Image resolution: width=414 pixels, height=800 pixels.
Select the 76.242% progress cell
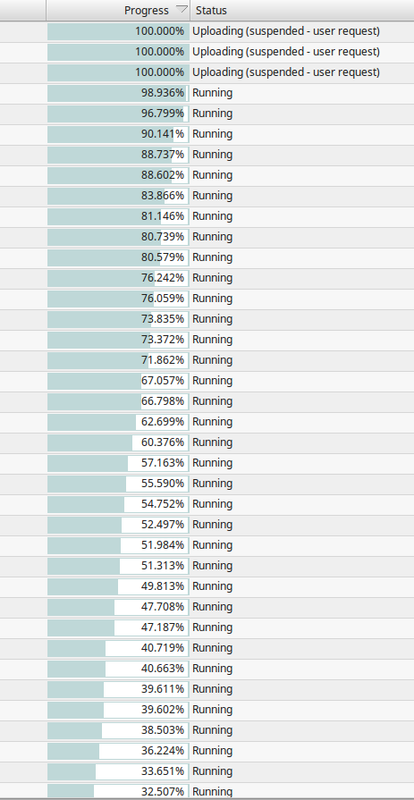coord(118,278)
